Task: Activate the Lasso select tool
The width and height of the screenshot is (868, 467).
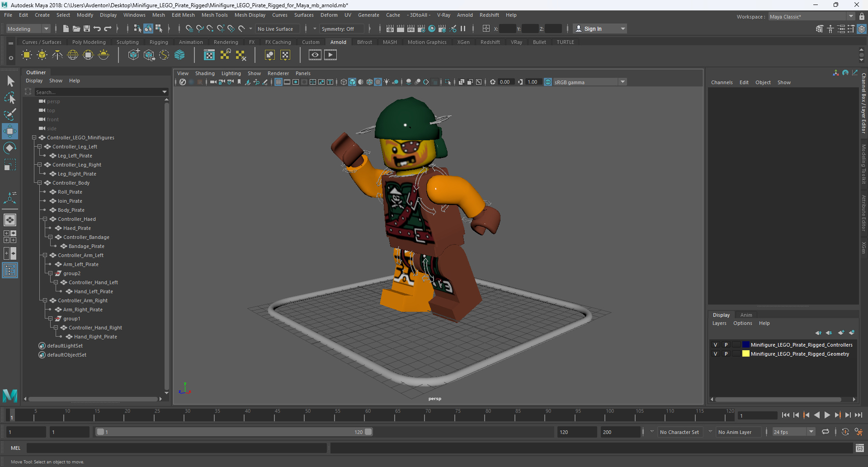Action: click(x=10, y=98)
